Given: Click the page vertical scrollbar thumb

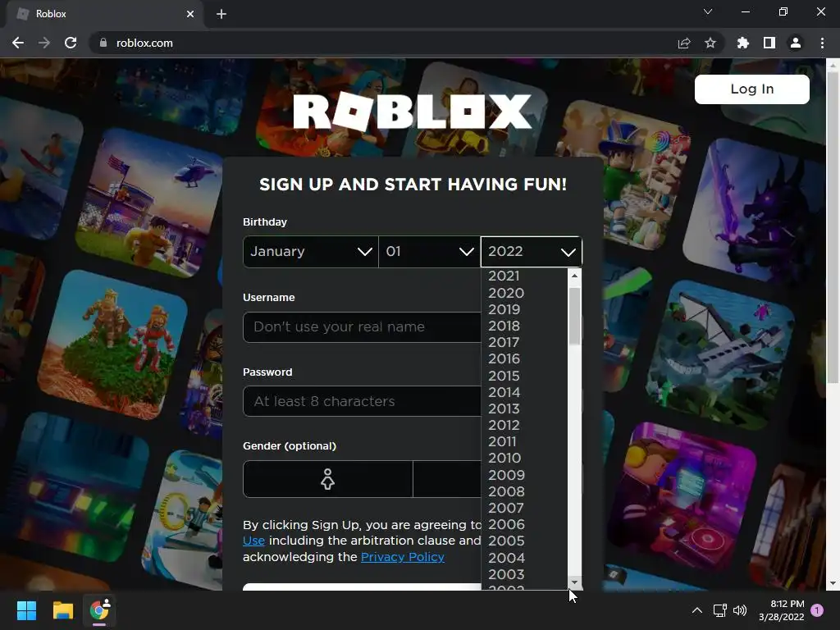Looking at the screenshot, I should [x=833, y=228].
